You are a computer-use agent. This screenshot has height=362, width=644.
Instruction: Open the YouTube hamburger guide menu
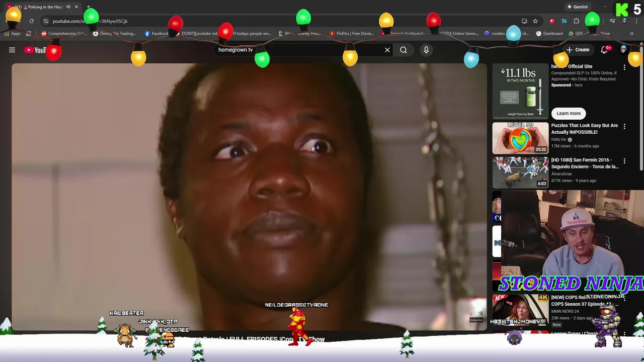tap(12, 50)
